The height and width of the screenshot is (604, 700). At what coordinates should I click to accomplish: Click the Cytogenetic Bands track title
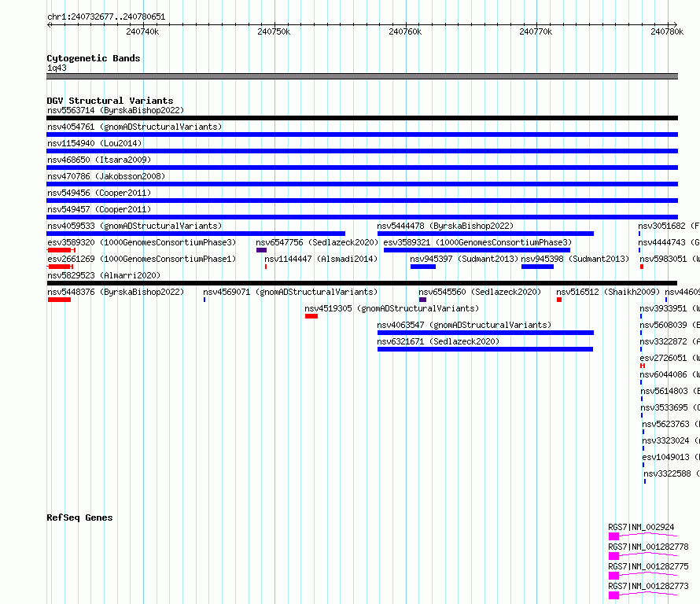94,58
